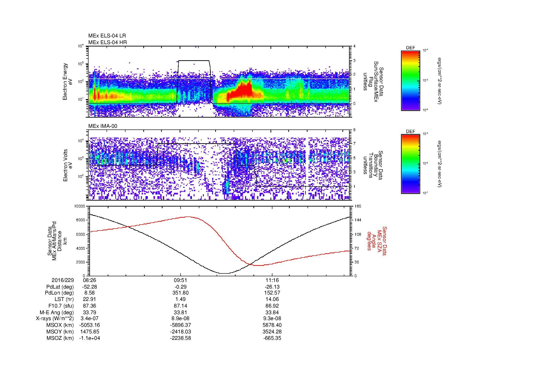Click the time tick label '11:16'
This screenshot has height=392, width=555.
[x=272, y=280]
